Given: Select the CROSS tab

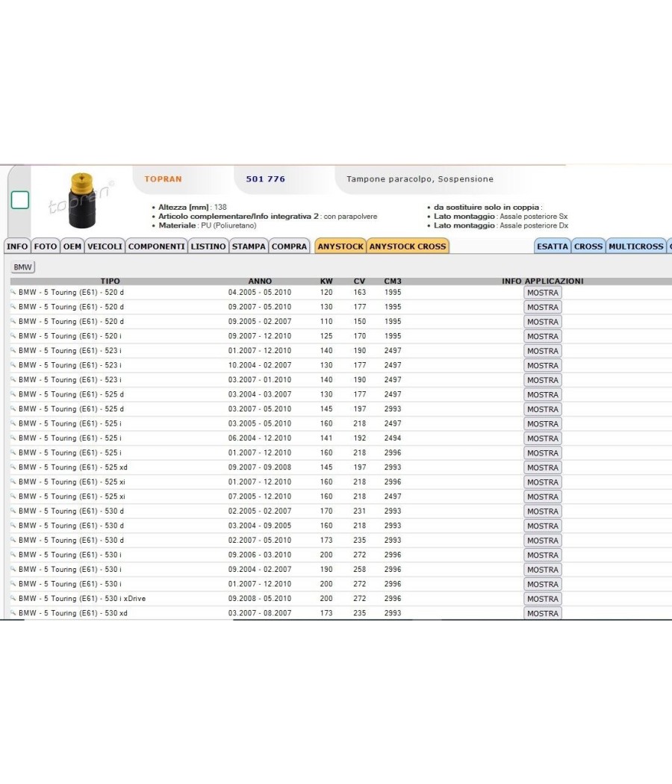Looking at the screenshot, I should coord(588,246).
